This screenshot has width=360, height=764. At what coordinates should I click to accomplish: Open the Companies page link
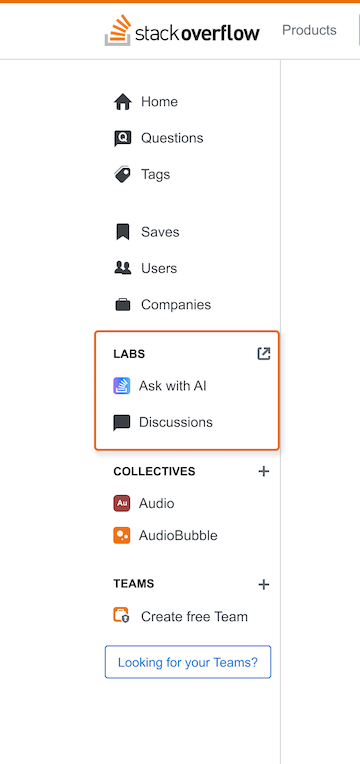(x=176, y=305)
